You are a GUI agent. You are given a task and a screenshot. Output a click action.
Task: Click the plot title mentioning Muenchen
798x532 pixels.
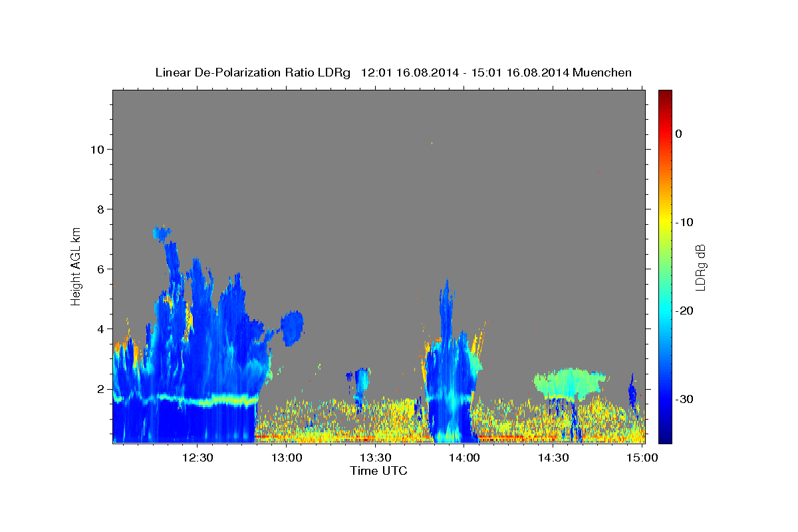pos(393,72)
